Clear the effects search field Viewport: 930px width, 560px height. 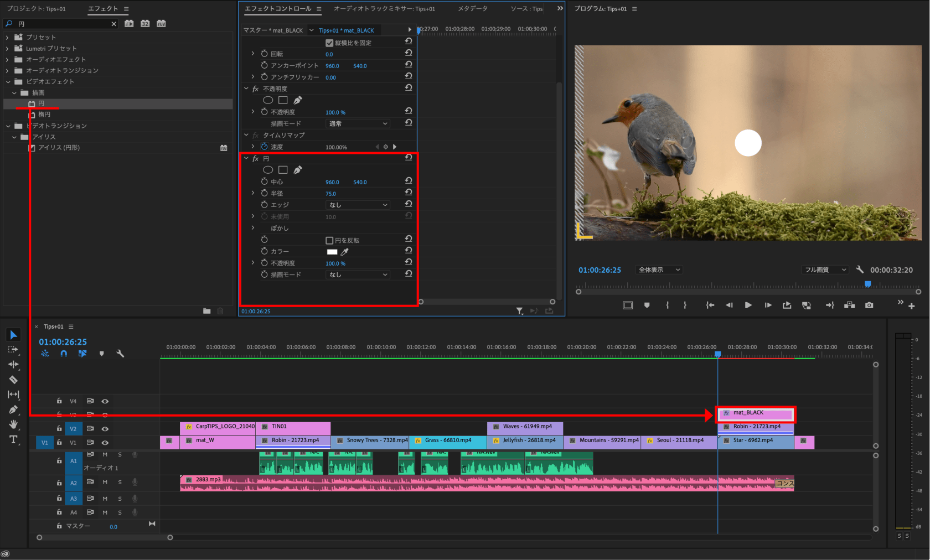(x=113, y=24)
